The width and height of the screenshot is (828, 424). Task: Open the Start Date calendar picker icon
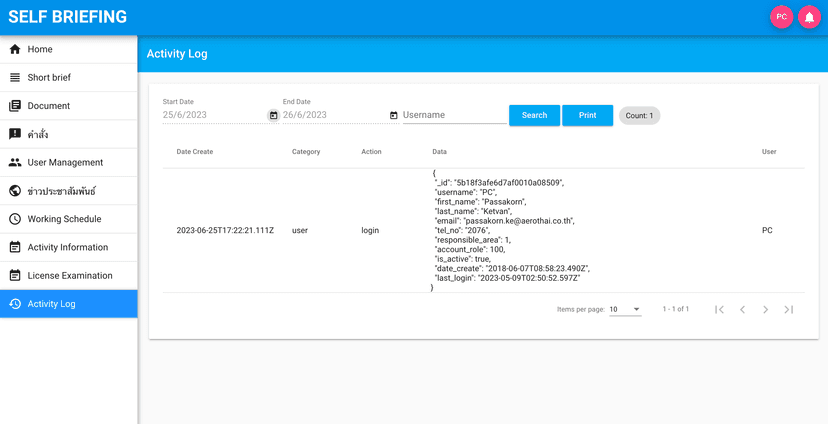tap(274, 116)
